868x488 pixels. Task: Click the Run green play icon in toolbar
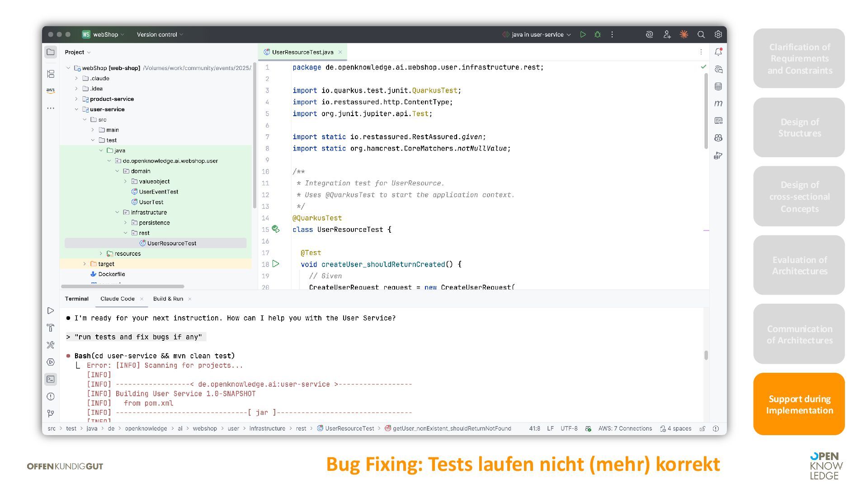click(583, 34)
